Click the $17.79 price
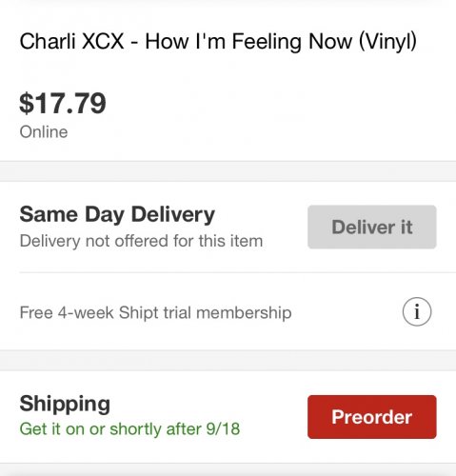Screen dimensions: 456x476 click(63, 103)
